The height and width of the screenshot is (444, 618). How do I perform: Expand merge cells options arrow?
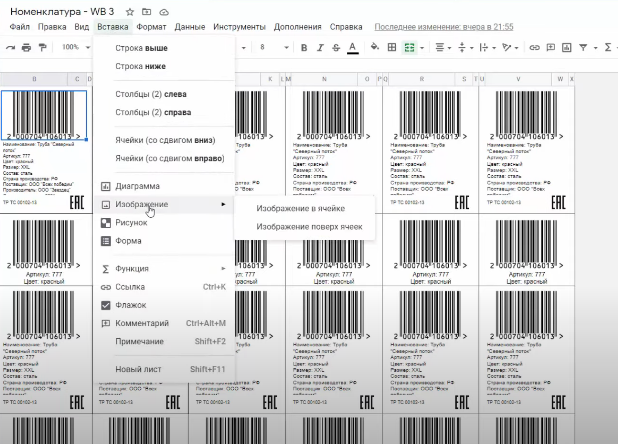[422, 48]
